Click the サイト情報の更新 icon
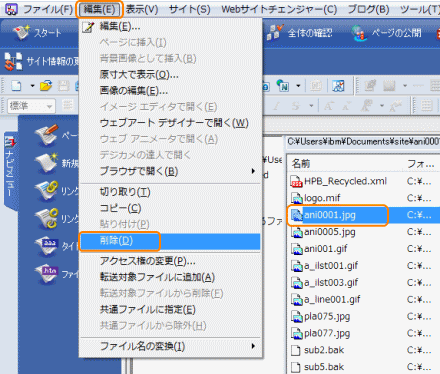 click(13, 61)
